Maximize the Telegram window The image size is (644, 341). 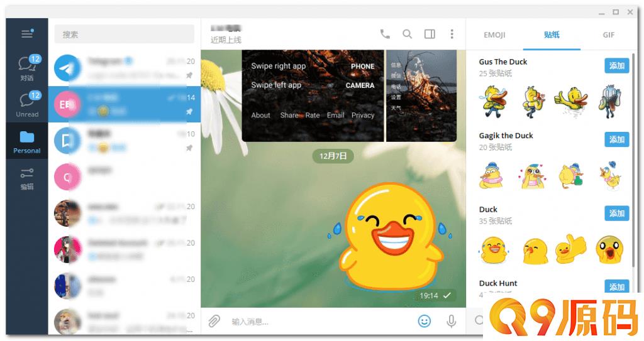(x=616, y=13)
